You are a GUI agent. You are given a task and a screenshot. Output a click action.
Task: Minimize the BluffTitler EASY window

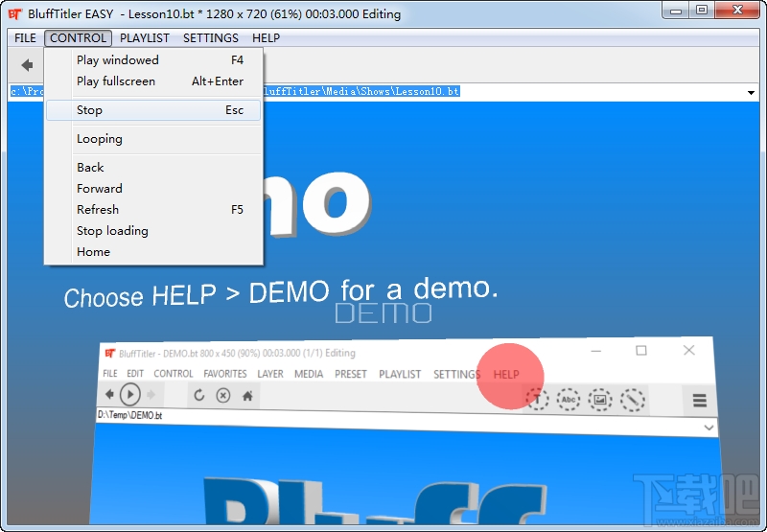click(676, 11)
